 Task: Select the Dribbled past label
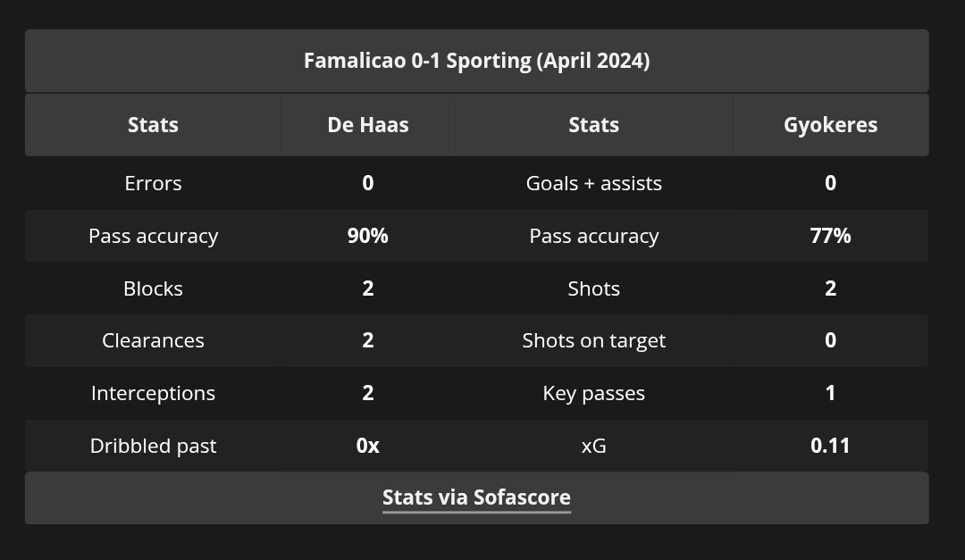[153, 446]
